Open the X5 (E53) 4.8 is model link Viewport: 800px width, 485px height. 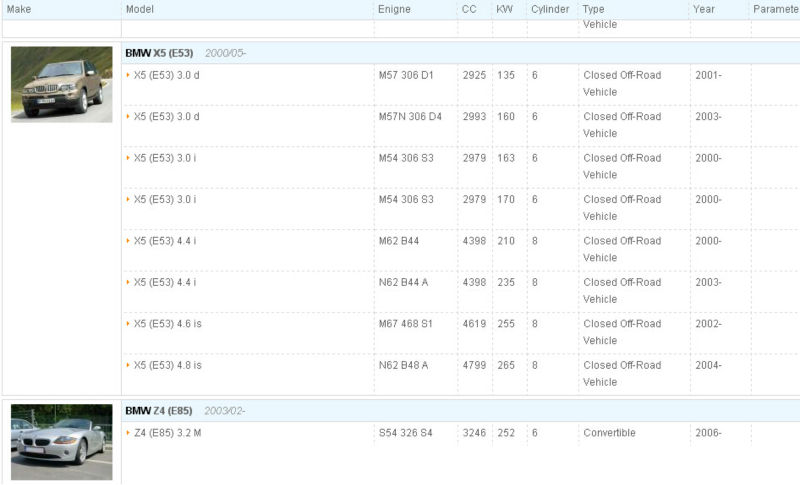[168, 365]
